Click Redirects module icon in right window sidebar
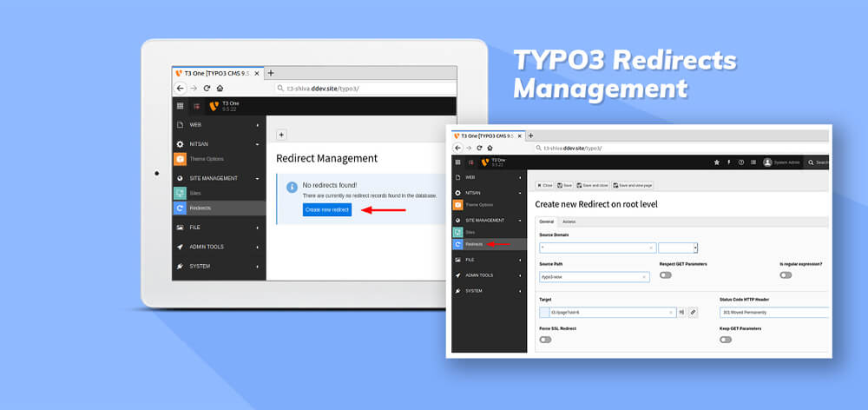 click(457, 244)
